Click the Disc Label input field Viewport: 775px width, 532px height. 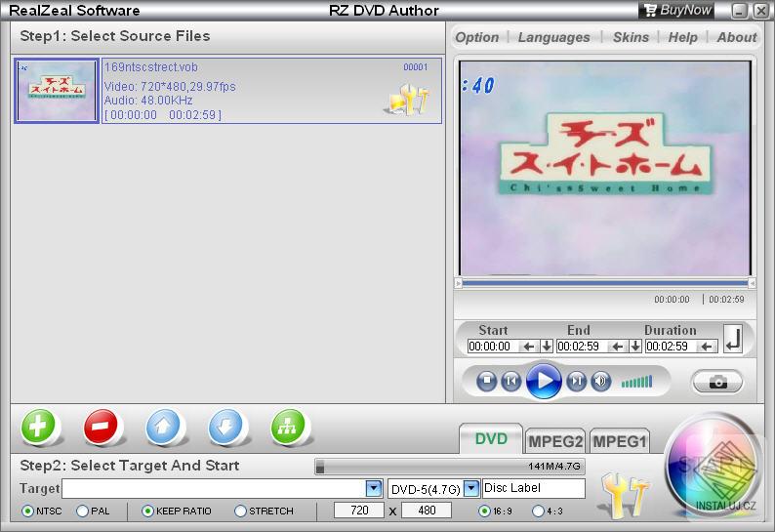pyautogui.click(x=534, y=488)
